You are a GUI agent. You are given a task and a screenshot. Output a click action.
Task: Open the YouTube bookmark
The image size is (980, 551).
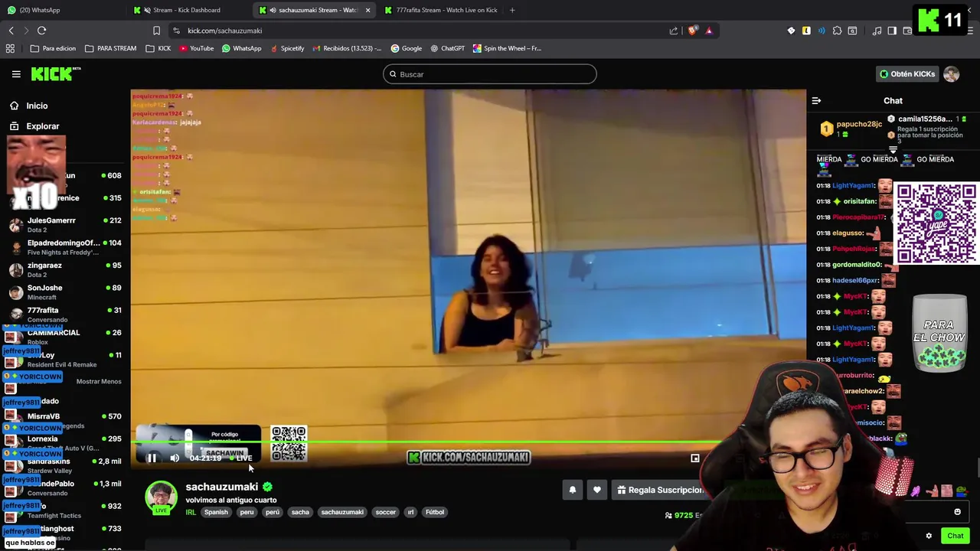point(197,48)
